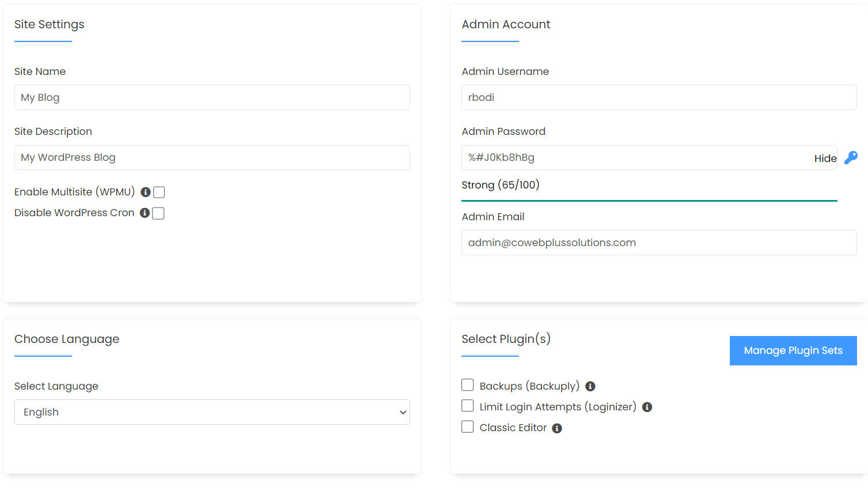Click the Admin Username input field
Screen dimensions: 868x487
[659, 97]
